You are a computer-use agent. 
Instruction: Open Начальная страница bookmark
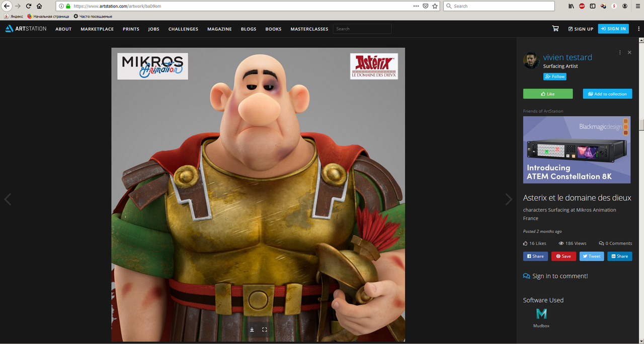48,16
